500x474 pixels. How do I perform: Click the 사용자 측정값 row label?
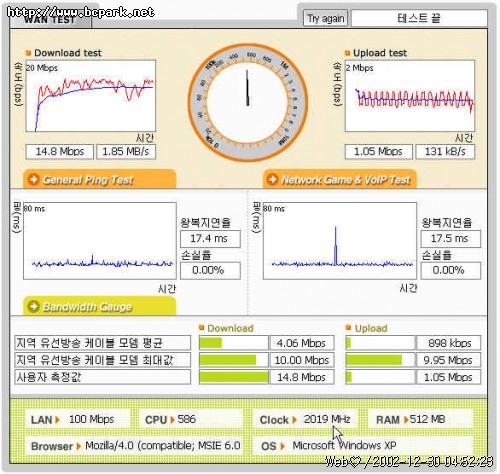(x=103, y=377)
